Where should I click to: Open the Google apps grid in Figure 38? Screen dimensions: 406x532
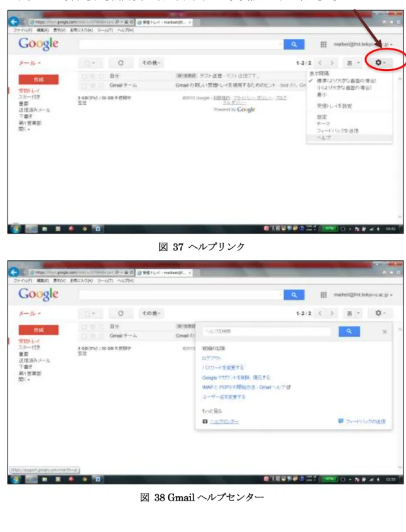(323, 295)
